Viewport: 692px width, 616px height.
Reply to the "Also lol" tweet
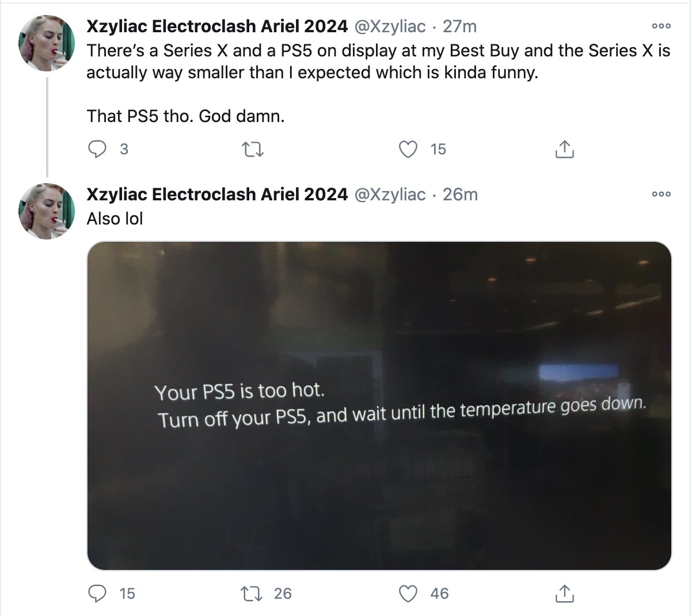97,594
